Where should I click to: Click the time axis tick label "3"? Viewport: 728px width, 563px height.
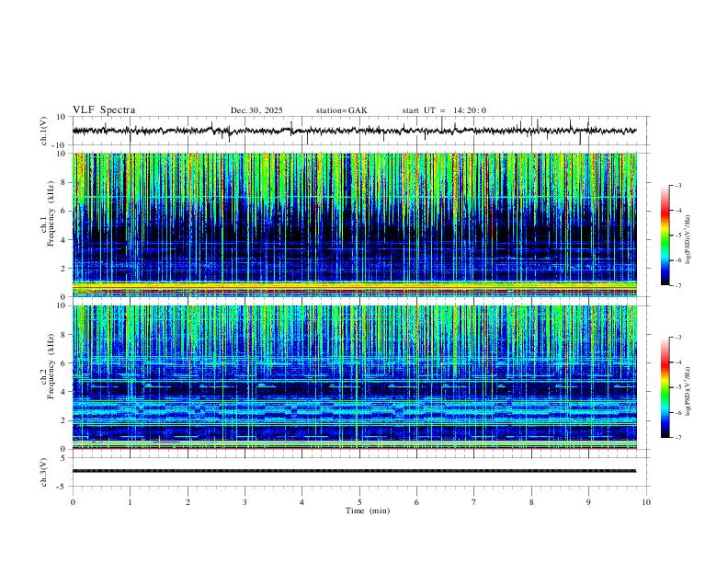pos(245,502)
